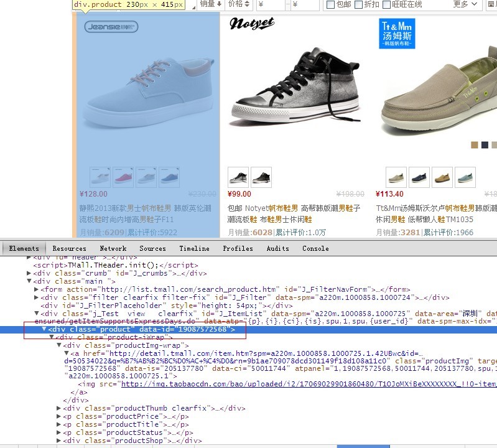This screenshot has width=497, height=448.
Task: Click the Tt&Mm 汤姆斯 brand logo
Action: pos(397,34)
